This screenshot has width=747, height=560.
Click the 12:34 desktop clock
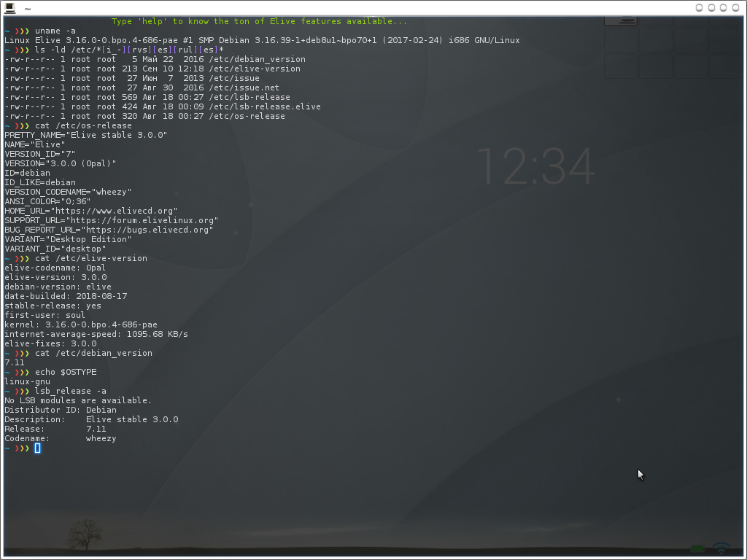point(535,166)
